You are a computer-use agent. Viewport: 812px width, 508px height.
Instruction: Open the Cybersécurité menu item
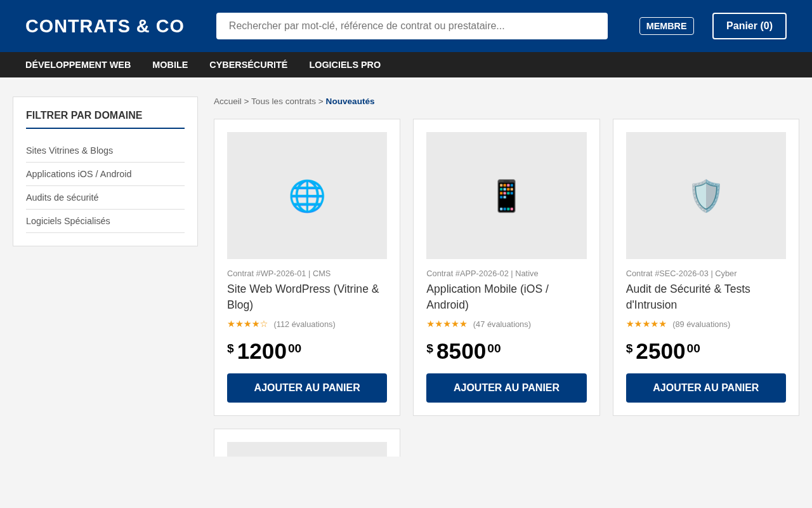[x=248, y=65]
